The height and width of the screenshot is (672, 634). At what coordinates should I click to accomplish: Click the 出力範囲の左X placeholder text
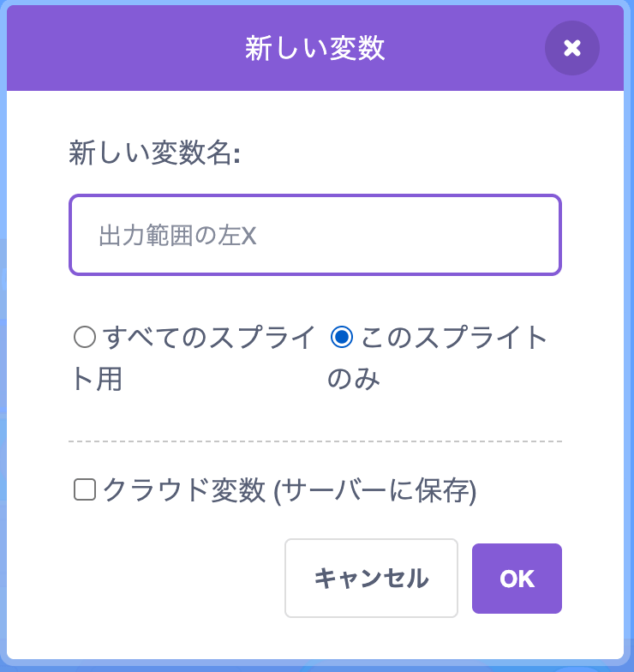tap(177, 237)
